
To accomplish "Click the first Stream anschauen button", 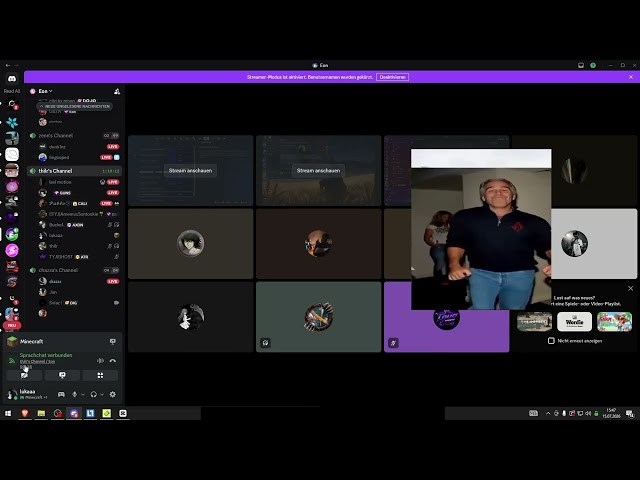I will tap(191, 171).
